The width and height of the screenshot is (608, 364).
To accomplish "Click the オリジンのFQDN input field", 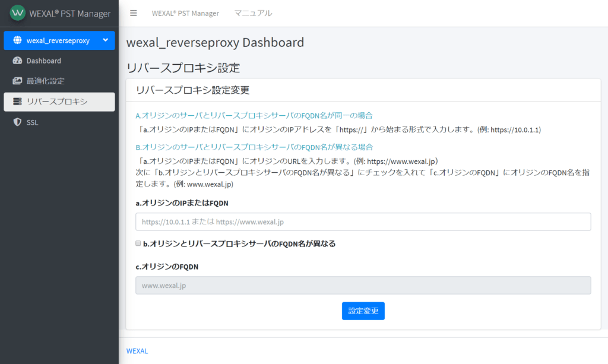I will click(363, 285).
